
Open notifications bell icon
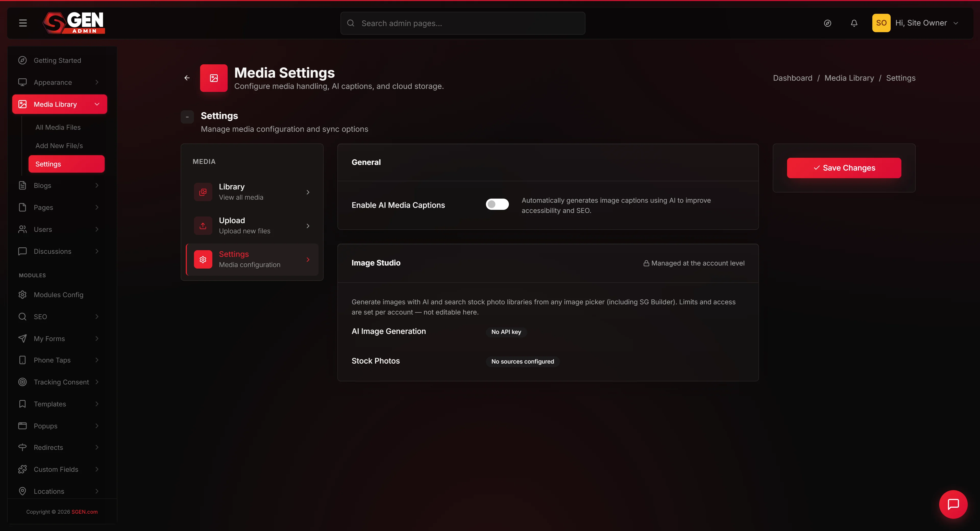tap(854, 23)
